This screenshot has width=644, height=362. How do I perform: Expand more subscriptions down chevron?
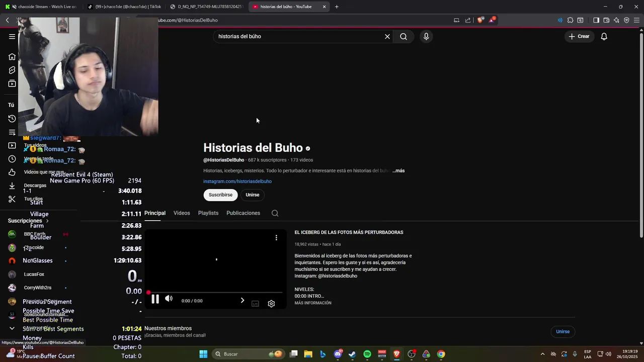[x=12, y=328]
